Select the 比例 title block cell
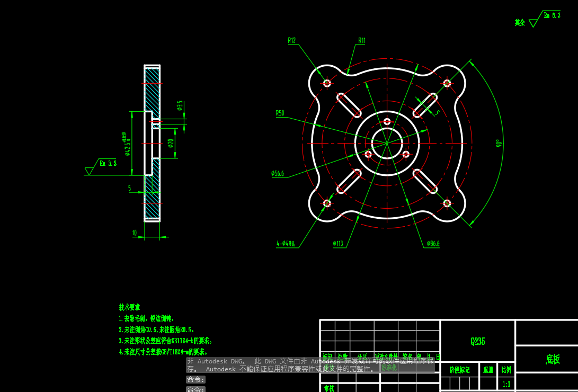 [x=506, y=370]
